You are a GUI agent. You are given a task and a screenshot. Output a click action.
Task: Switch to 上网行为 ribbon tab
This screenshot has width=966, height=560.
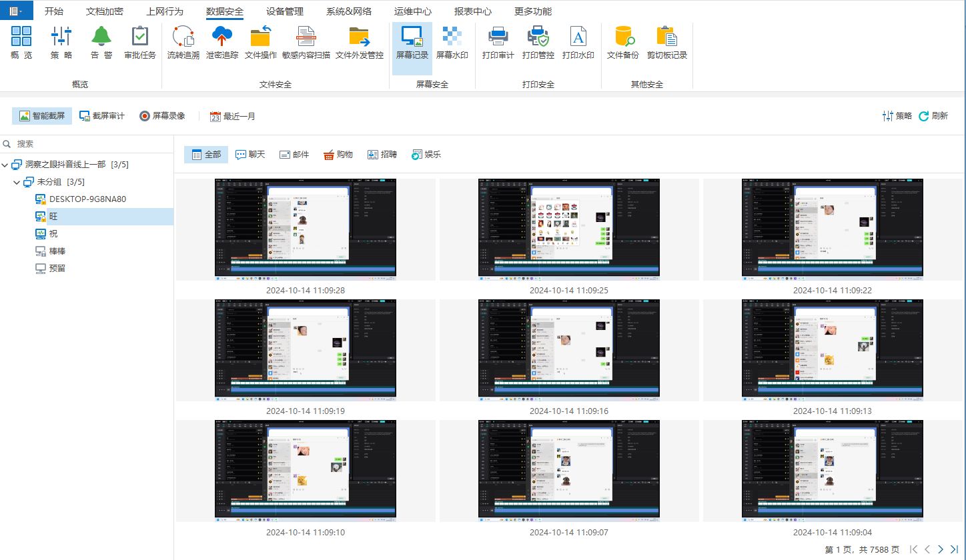165,11
